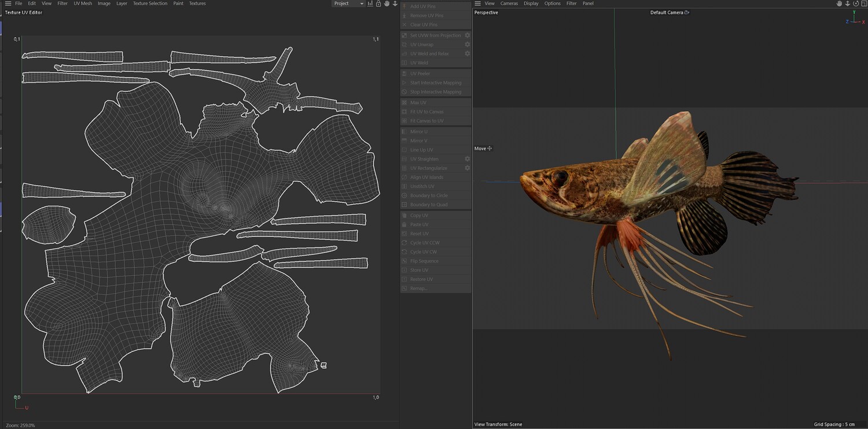The height and width of the screenshot is (429, 868).
Task: Select the viewport dolly up-down arrows icon
Action: pyautogui.click(x=848, y=3)
